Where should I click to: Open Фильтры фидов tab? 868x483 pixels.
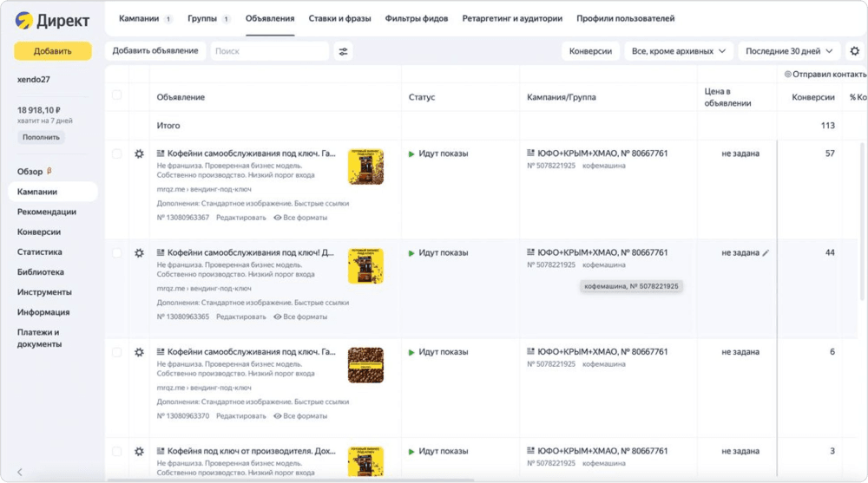pyautogui.click(x=417, y=18)
